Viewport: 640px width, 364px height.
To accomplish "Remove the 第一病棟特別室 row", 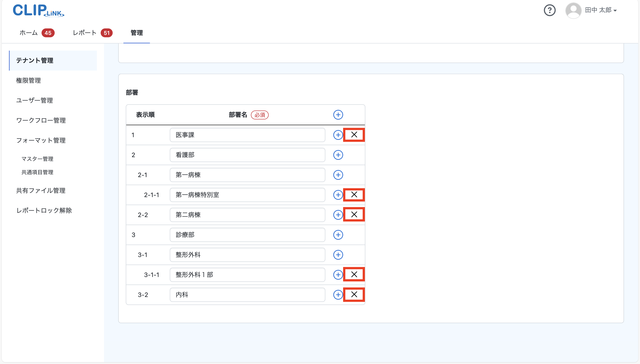I will [x=354, y=194].
